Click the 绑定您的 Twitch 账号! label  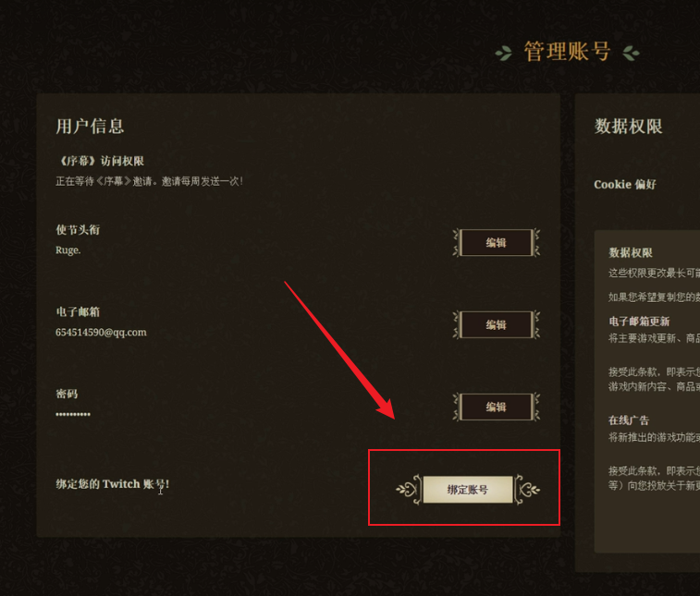coord(113,484)
